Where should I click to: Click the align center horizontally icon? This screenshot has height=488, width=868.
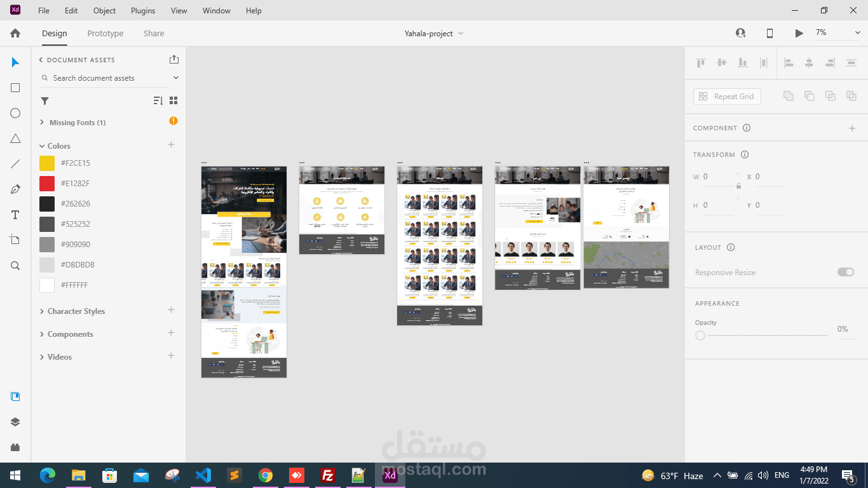point(809,62)
